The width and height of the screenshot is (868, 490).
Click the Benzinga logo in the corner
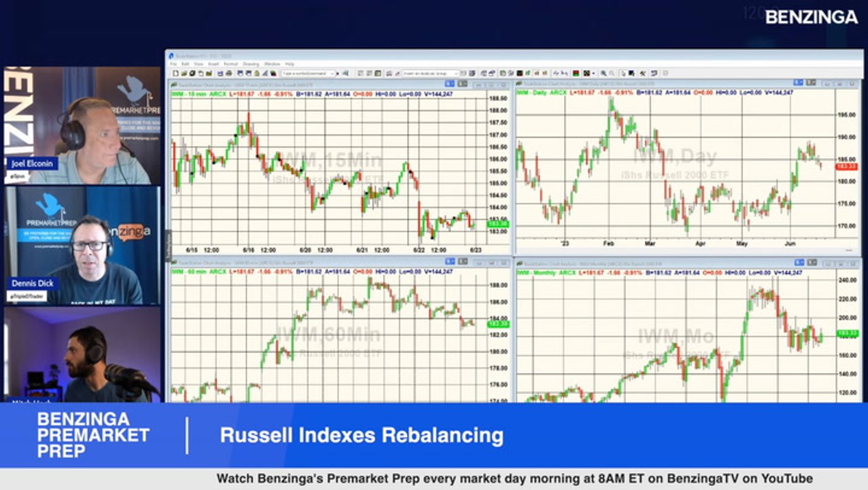pos(812,17)
